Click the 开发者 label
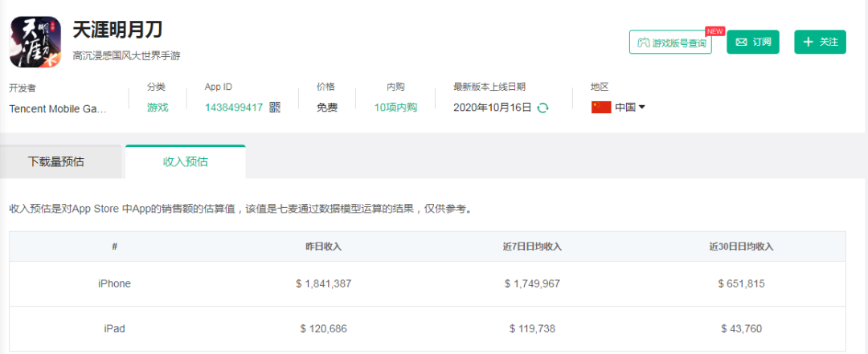The width and height of the screenshot is (868, 354). [x=23, y=87]
